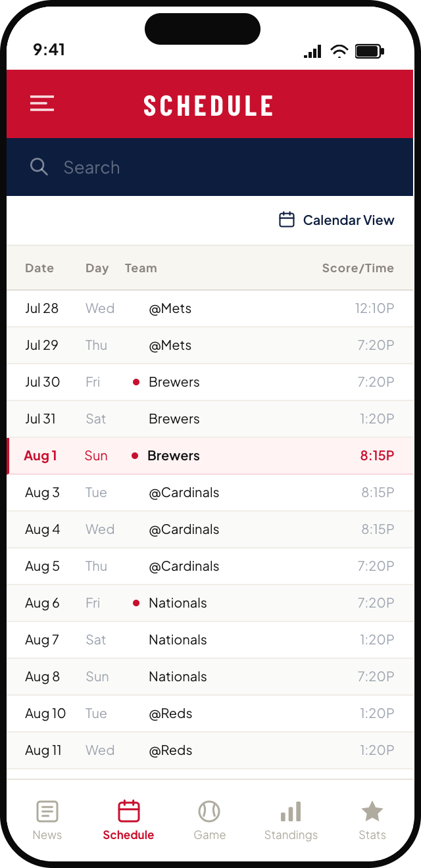421x868 pixels.
Task: Select the Aug 3 @Cardinals row
Action: coord(210,493)
